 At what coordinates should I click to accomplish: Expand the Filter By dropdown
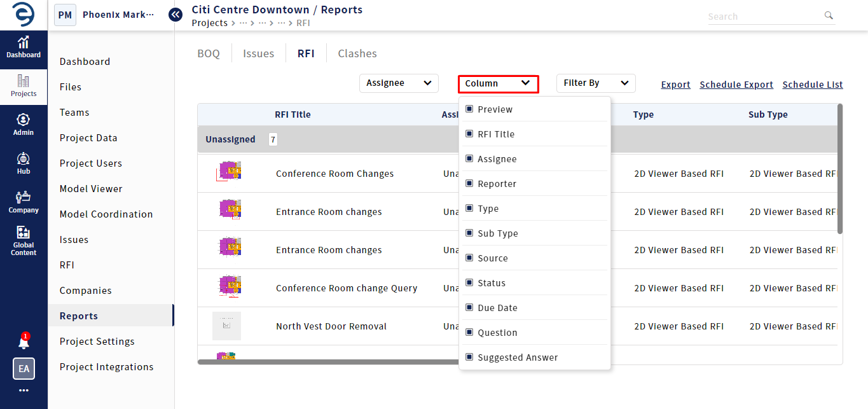coord(596,83)
